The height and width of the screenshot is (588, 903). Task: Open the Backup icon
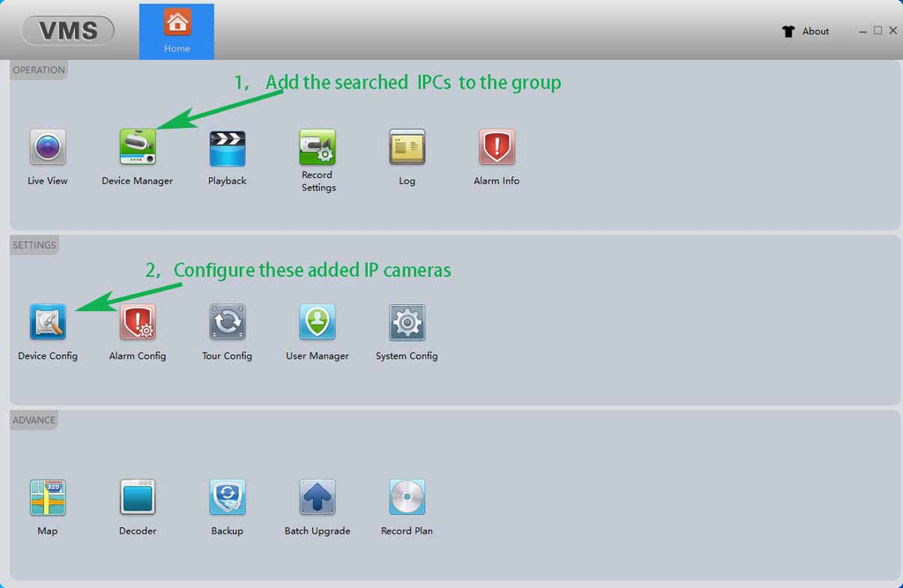tap(228, 497)
